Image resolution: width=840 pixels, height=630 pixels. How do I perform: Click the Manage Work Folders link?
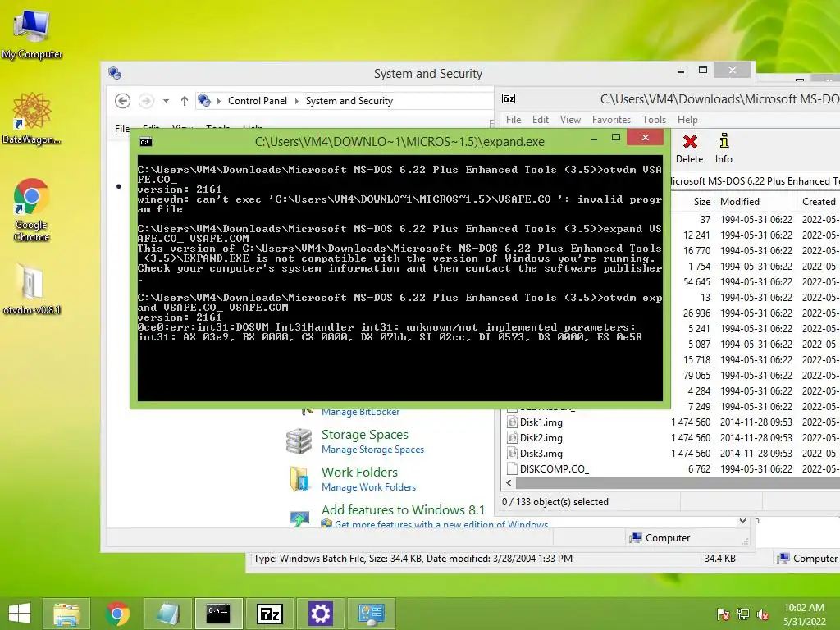(368, 487)
